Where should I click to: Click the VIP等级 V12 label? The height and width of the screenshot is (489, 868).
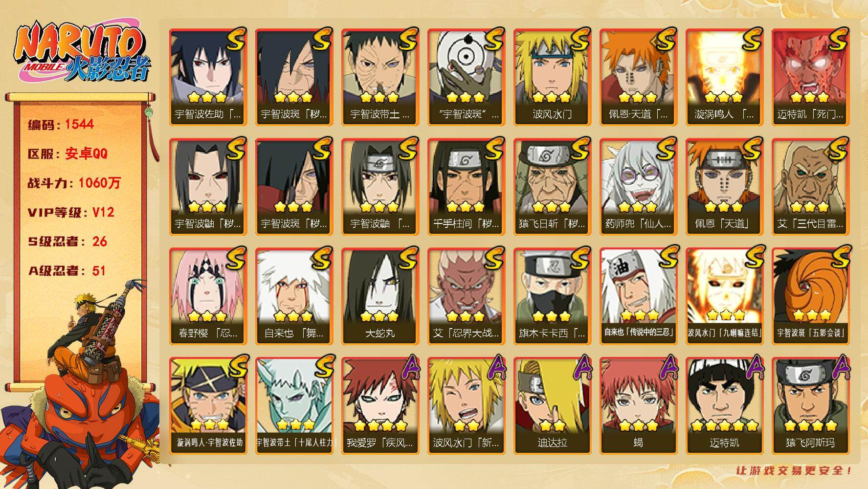click(71, 212)
